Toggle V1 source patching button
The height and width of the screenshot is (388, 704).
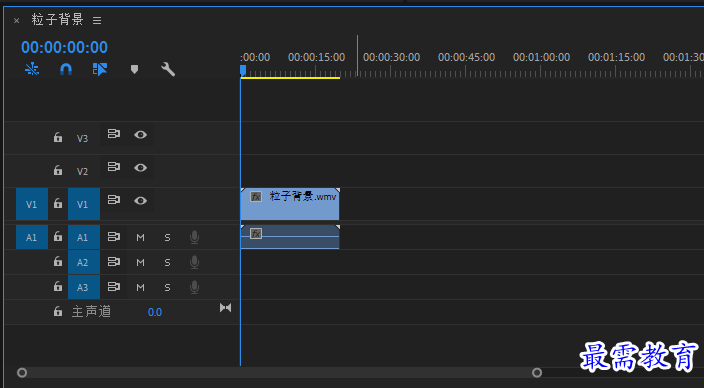pos(32,204)
